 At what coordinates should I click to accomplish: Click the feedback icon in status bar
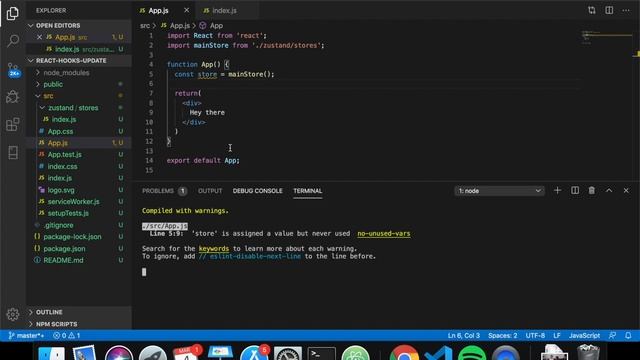click(x=612, y=336)
